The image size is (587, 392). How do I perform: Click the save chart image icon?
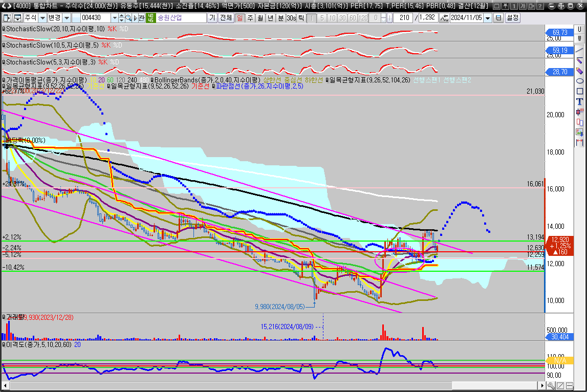point(579,132)
